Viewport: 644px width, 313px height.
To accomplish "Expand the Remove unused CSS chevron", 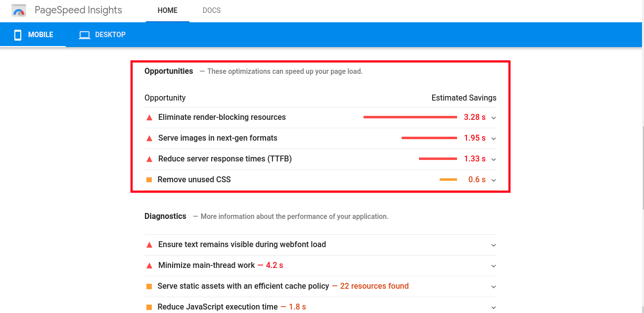I will click(494, 180).
